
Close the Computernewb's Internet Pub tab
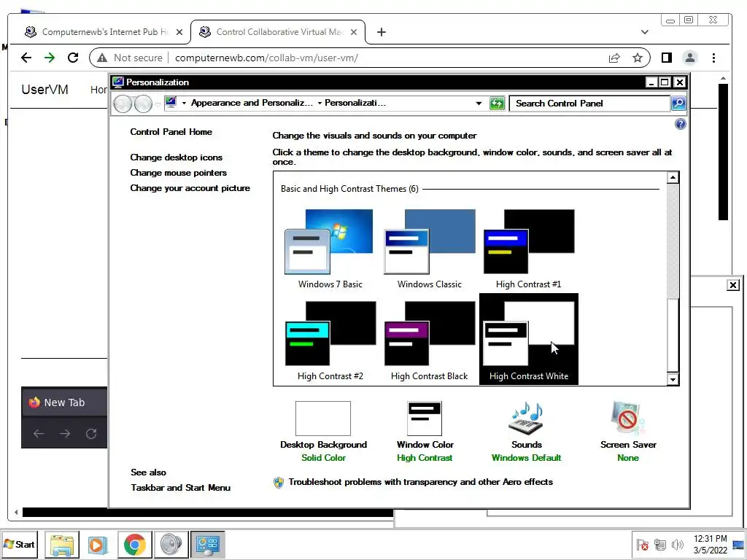[x=179, y=32]
